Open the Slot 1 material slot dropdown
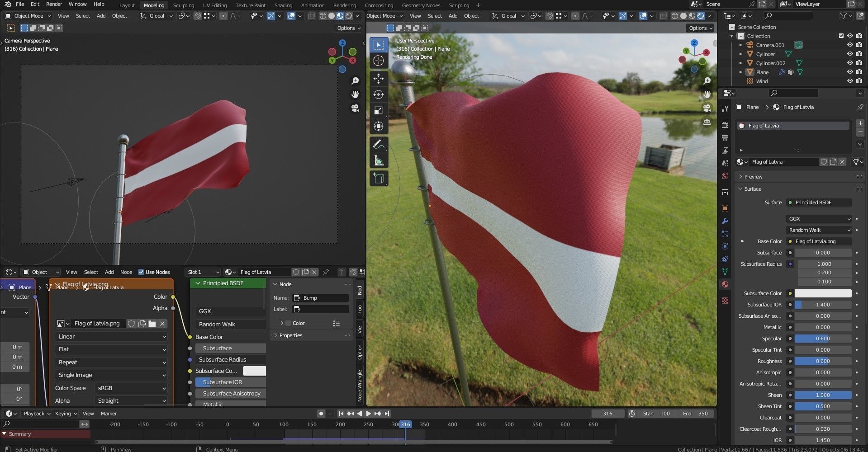Viewport: 868px width, 452px height. pyautogui.click(x=203, y=272)
